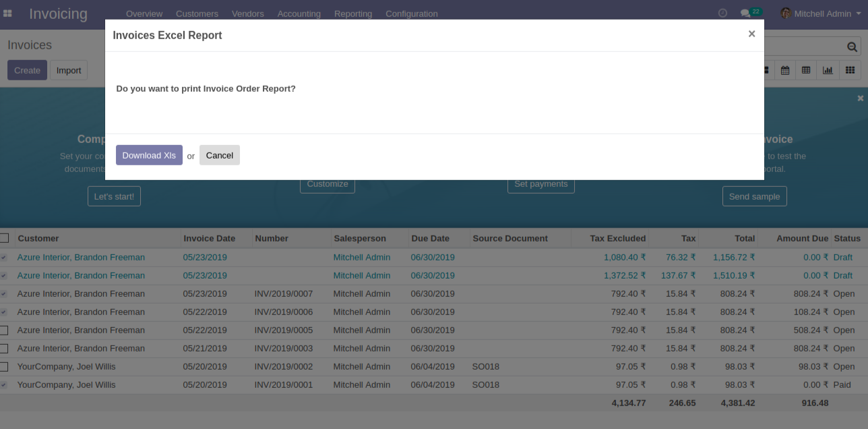The height and width of the screenshot is (429, 868).
Task: Click the 1,080.40 ₹ tax excluded amount
Action: tap(625, 258)
